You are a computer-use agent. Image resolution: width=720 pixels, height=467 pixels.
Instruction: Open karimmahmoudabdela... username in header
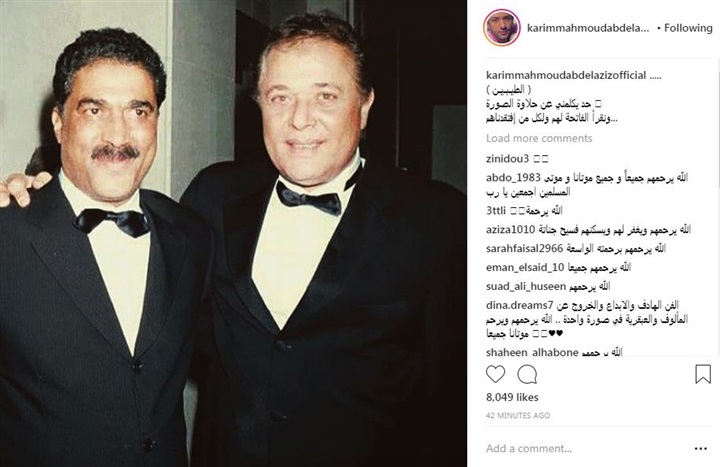click(588, 28)
